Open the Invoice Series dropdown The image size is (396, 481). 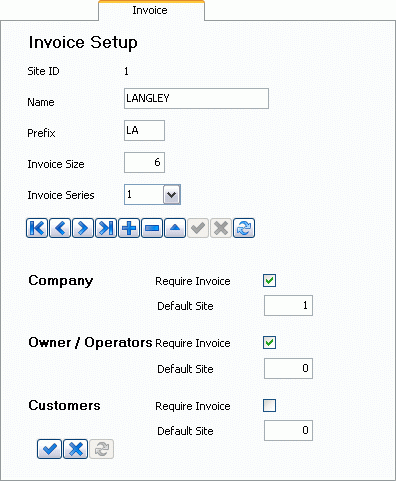coord(172,195)
